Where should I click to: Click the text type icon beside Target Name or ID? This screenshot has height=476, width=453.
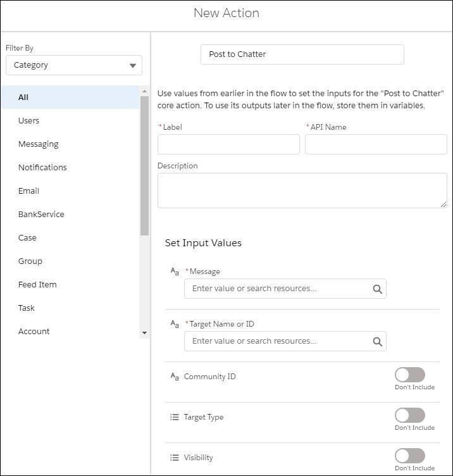(175, 324)
